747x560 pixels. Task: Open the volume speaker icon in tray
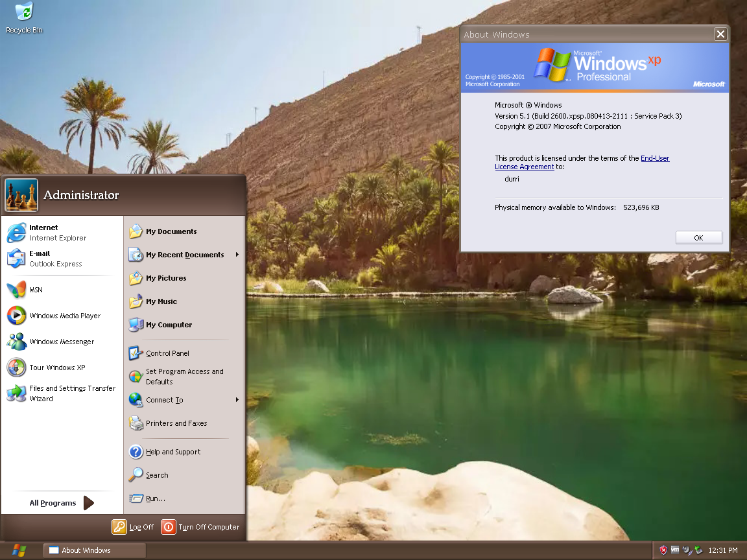click(685, 550)
